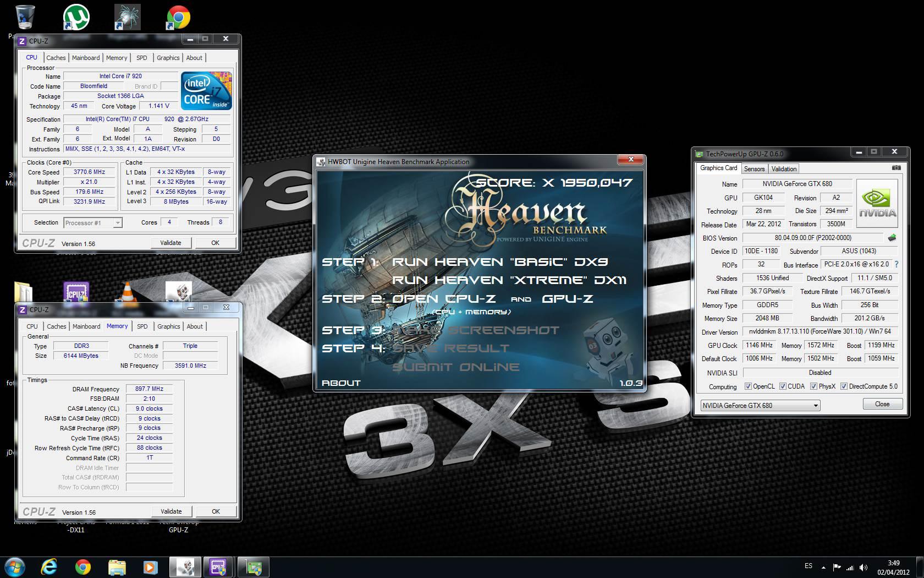Switch to Caches tab in top CPU-Z

(x=56, y=58)
